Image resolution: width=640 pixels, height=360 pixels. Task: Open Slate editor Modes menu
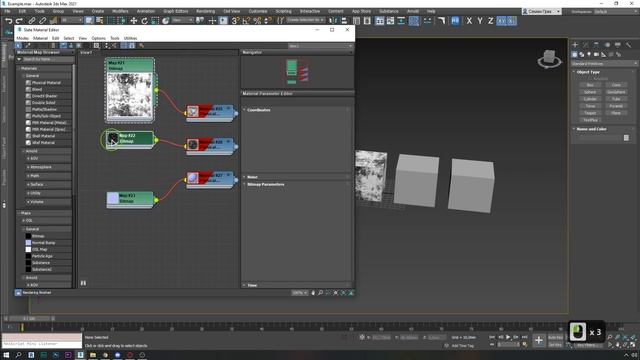(23, 38)
